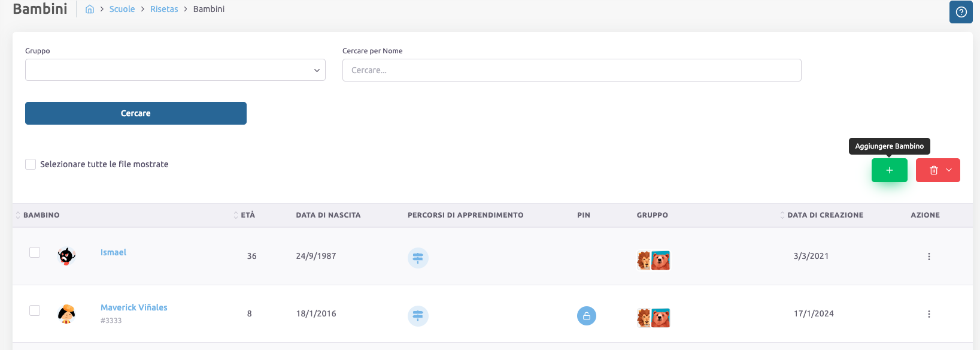The image size is (980, 350).
Task: Expand the Gruppo dropdown
Action: [175, 70]
